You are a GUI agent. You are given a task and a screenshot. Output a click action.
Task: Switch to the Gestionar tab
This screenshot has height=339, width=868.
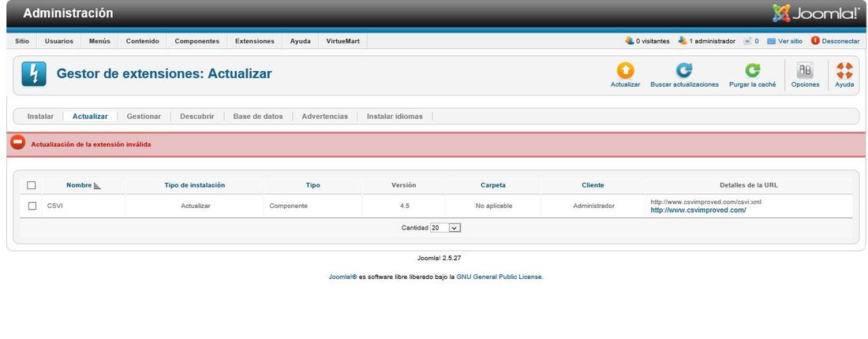(x=144, y=116)
